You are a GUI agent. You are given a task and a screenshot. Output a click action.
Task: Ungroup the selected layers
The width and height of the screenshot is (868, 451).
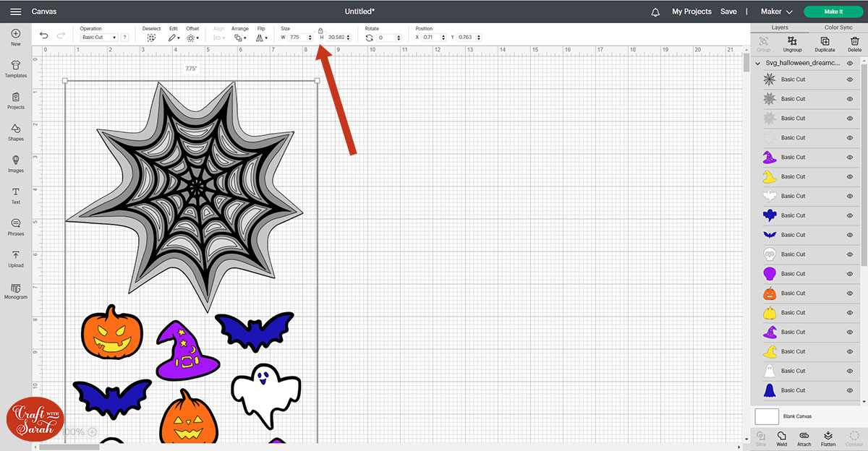pyautogui.click(x=793, y=44)
